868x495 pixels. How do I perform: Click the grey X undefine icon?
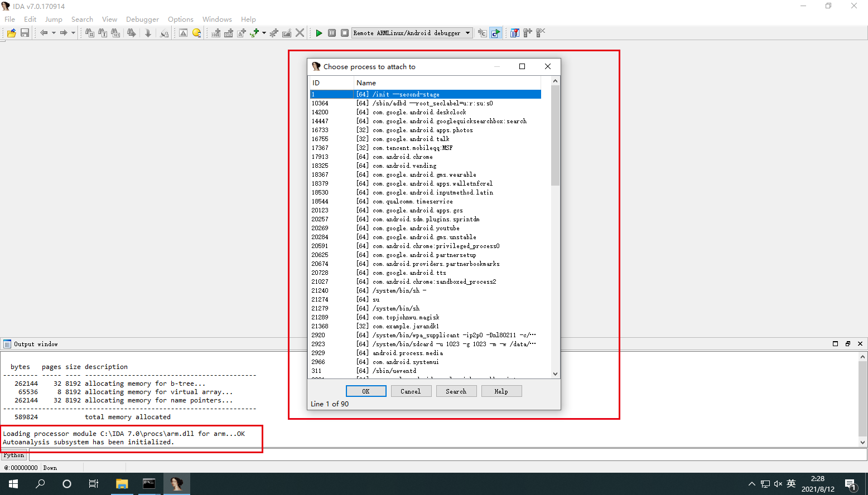pos(300,33)
